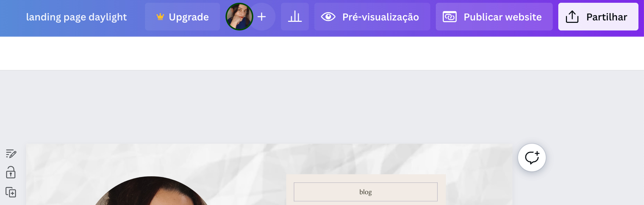The height and width of the screenshot is (205, 644).
Task: Open the analytics bar chart icon
Action: pos(295,17)
